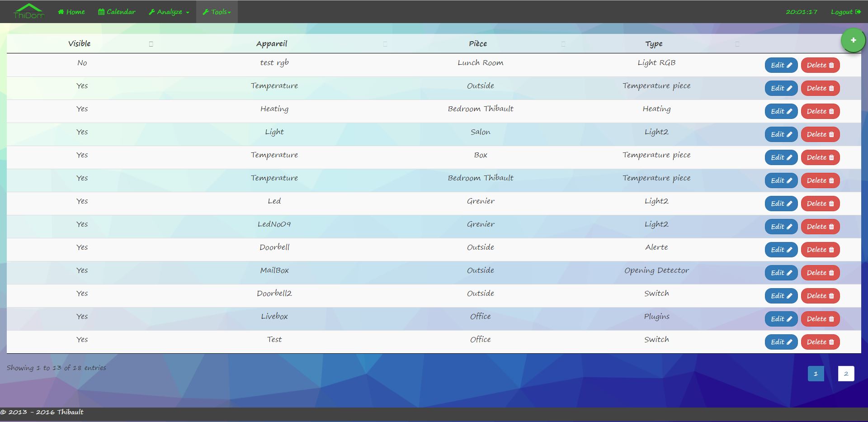Click the Appareil column header
Viewport: 868px width, 422px height.
click(272, 43)
